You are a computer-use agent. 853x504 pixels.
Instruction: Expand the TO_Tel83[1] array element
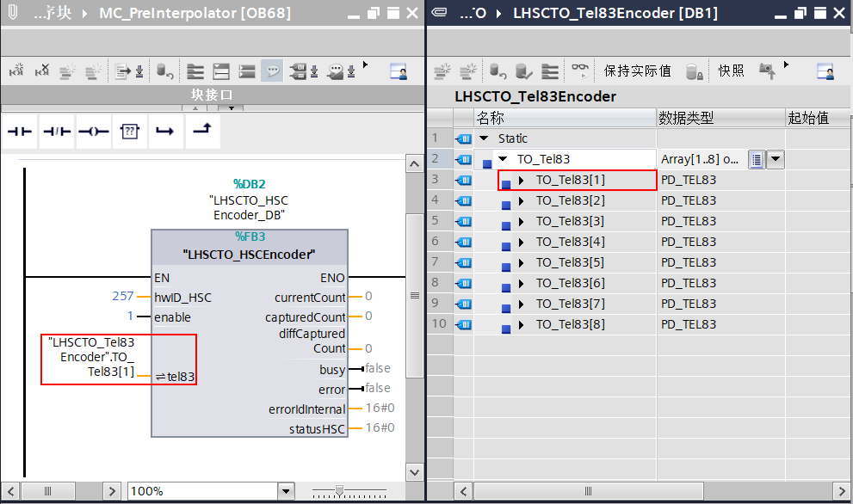(x=522, y=180)
